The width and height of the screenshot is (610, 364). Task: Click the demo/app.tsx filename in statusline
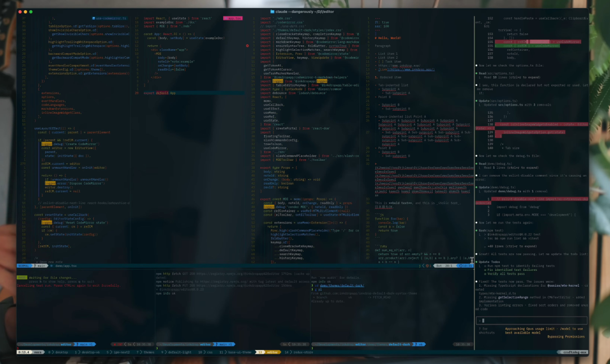click(66, 266)
